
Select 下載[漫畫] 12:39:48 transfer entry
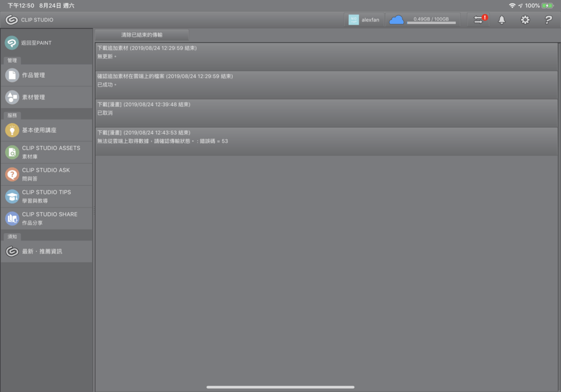coord(326,113)
